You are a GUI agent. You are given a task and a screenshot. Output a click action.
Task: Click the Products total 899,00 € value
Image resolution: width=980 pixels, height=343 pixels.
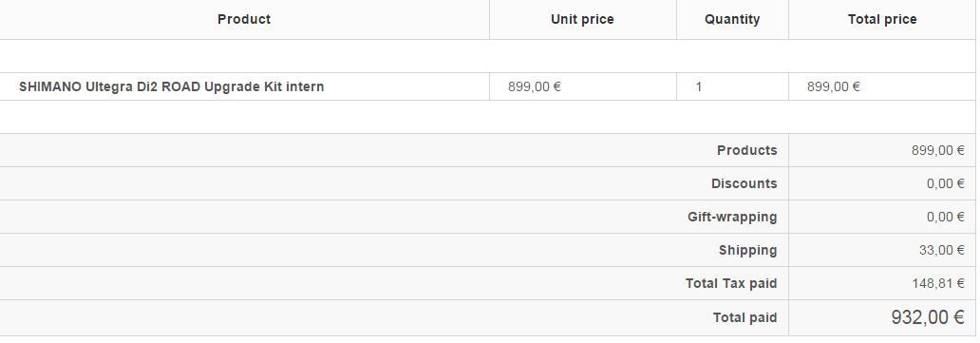pos(937,150)
